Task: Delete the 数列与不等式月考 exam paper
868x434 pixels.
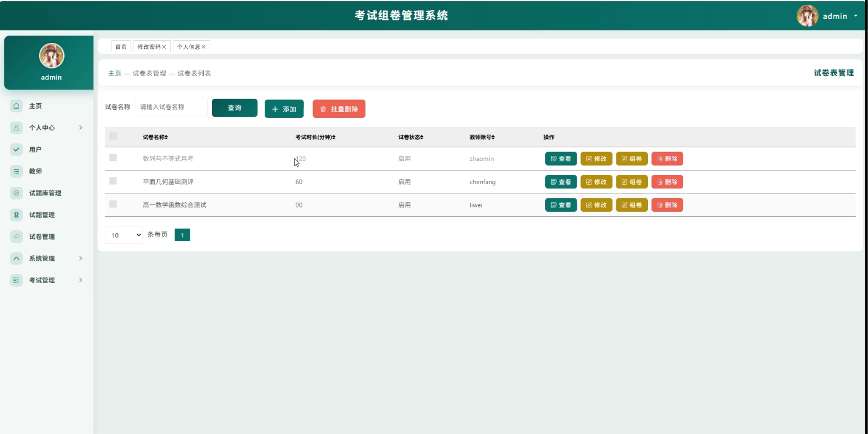Action: 667,159
